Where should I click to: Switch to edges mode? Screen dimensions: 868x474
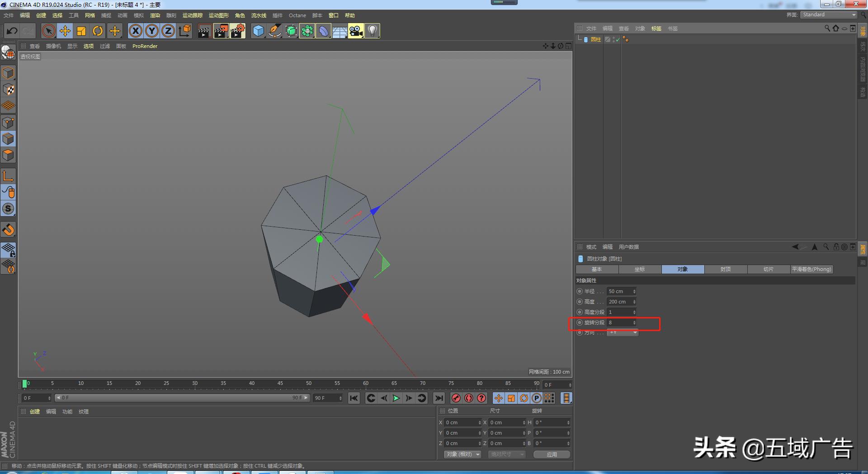click(8, 139)
